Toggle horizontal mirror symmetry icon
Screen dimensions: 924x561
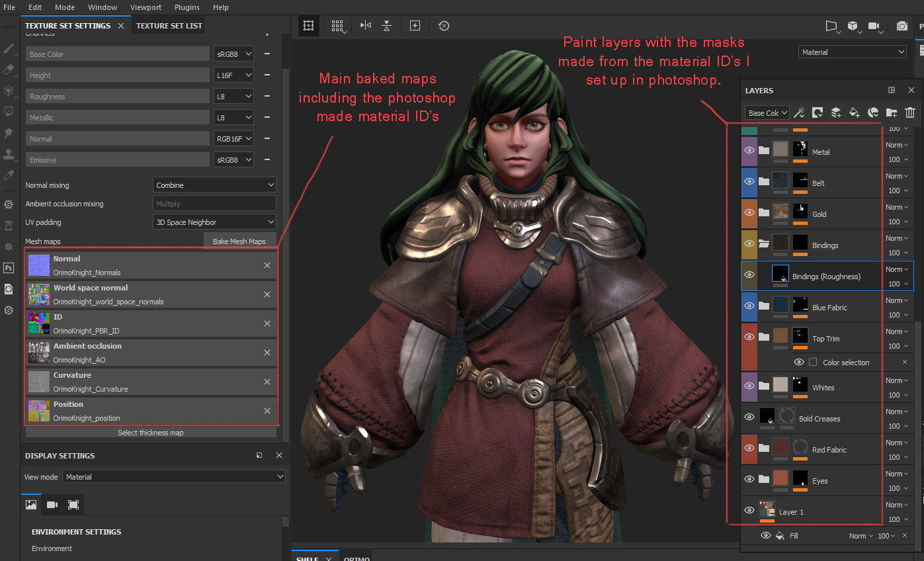tap(366, 26)
